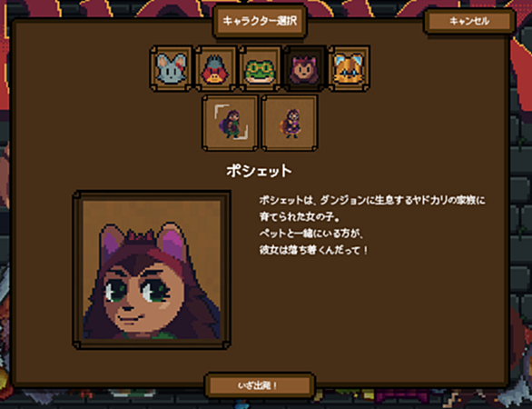This screenshot has width=532, height=409.
Task: Select the green-outfit skin with selection brackets
Action: point(231,123)
